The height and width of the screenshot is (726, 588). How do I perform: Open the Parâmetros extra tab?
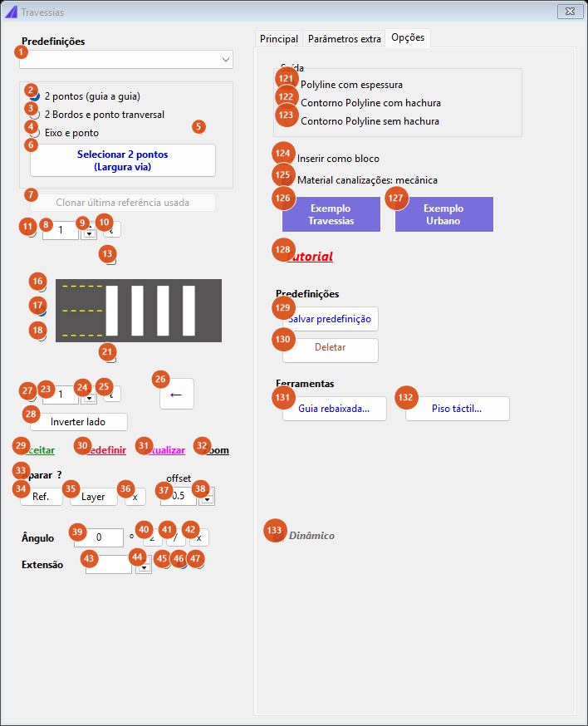pyautogui.click(x=344, y=39)
